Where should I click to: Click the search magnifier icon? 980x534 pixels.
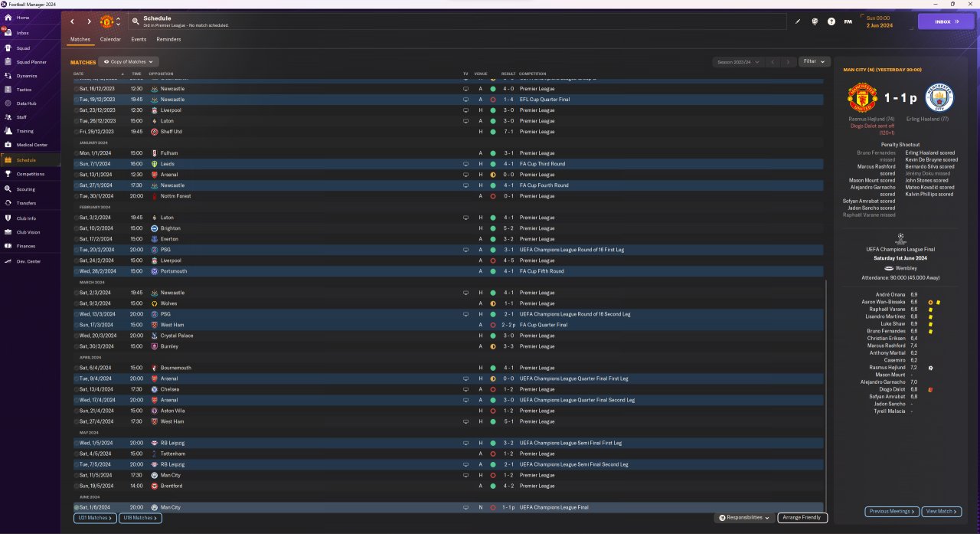(x=136, y=21)
